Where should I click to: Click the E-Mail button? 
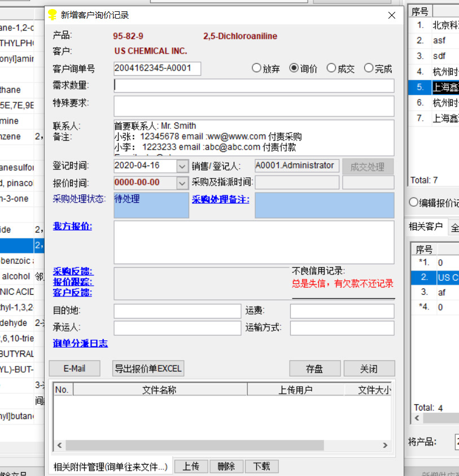75,369
